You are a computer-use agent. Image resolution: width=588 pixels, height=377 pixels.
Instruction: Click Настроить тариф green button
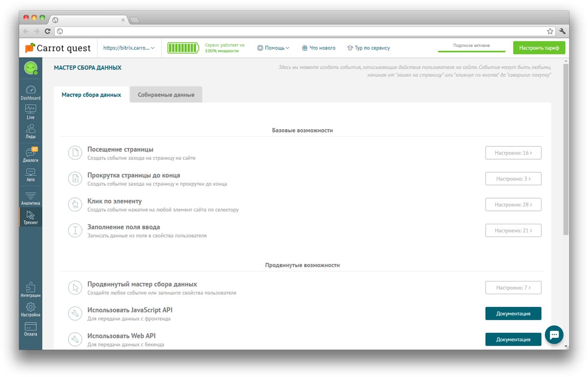(539, 48)
